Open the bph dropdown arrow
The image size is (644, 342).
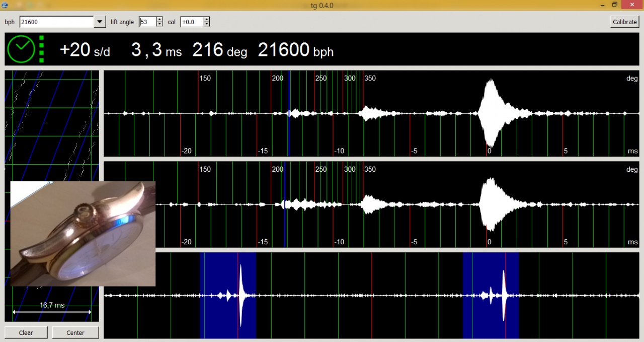pos(100,22)
